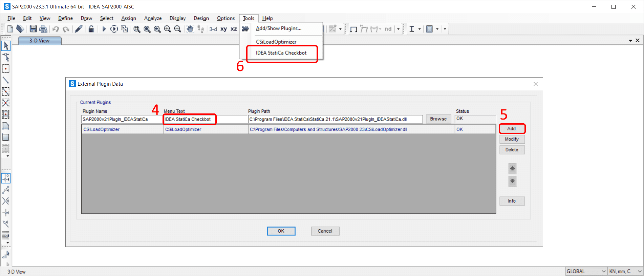Click the Undo arrow icon
This screenshot has height=276, width=644.
[56, 29]
